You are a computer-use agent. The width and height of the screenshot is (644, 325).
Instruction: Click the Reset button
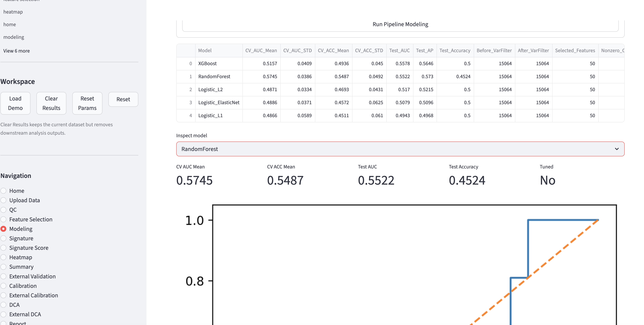point(123,99)
